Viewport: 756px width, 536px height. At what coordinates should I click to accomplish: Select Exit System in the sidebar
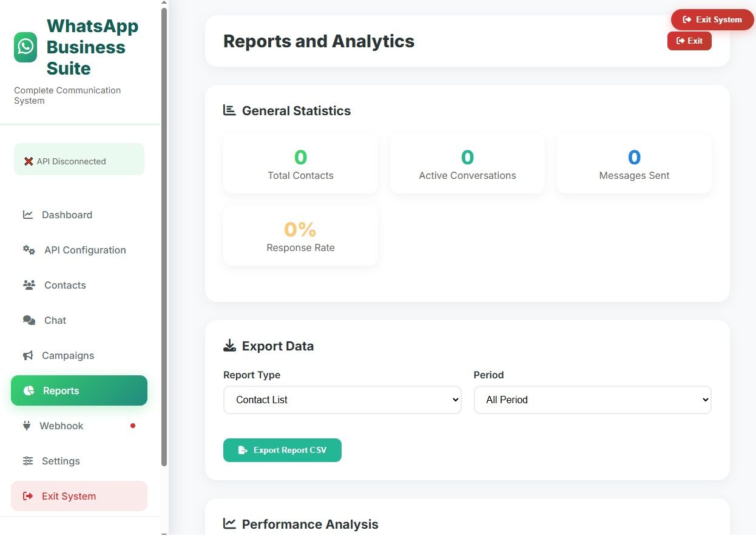click(79, 496)
